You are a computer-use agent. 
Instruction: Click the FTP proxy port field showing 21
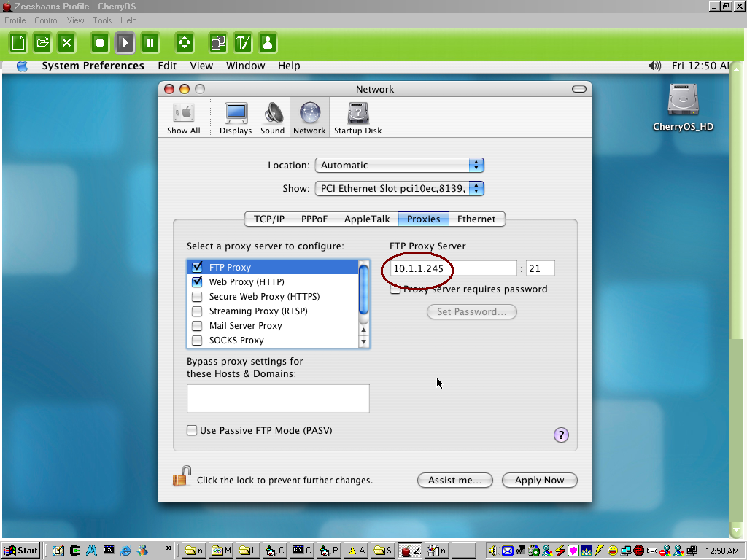tap(541, 268)
